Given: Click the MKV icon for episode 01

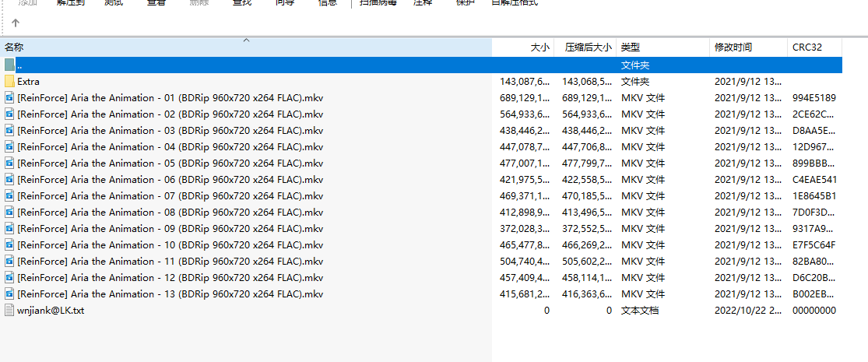Looking at the screenshot, I should [x=9, y=98].
